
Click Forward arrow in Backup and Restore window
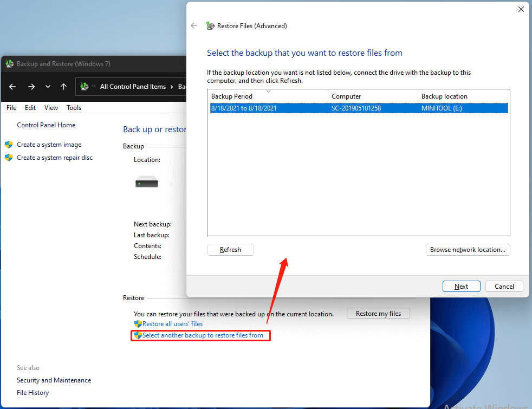(x=31, y=87)
